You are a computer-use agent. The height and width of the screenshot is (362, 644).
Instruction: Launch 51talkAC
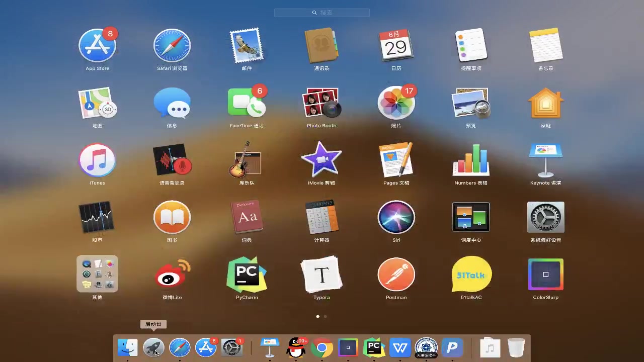(471, 274)
